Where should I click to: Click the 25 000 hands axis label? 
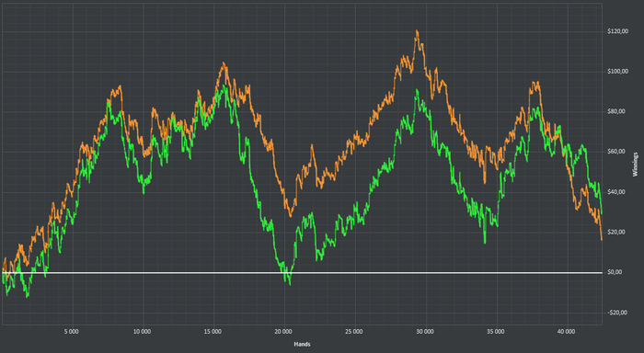click(354, 331)
